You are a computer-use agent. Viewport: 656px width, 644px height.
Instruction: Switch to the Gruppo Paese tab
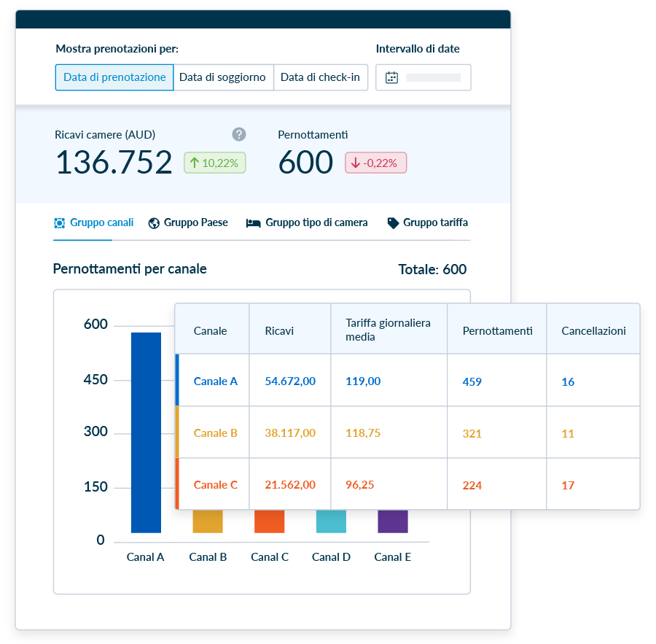188,222
